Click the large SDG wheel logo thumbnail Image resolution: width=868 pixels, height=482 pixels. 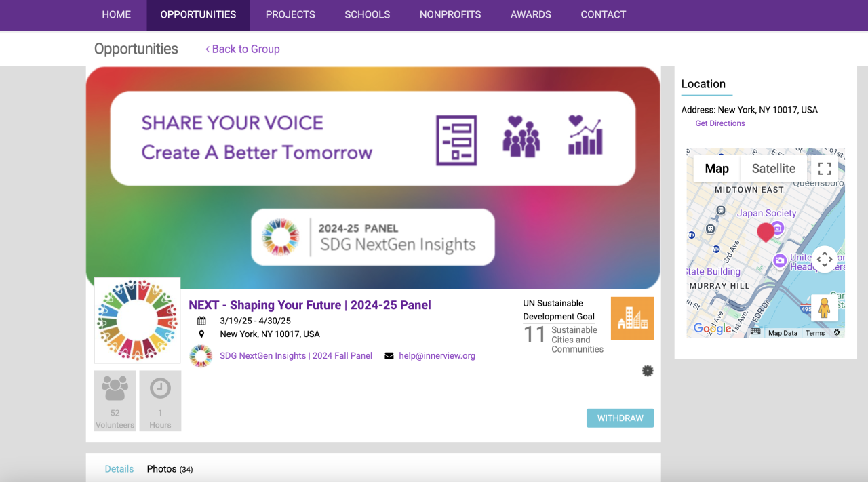point(138,320)
